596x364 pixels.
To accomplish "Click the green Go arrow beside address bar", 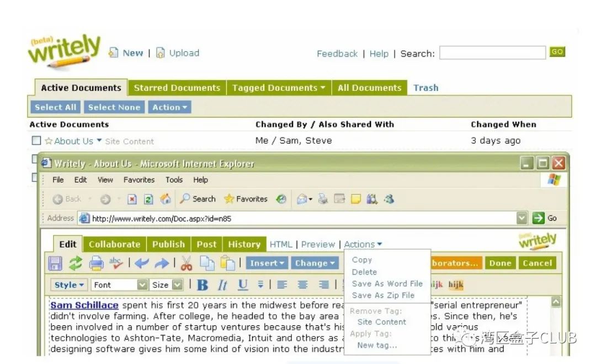I will 538,218.
